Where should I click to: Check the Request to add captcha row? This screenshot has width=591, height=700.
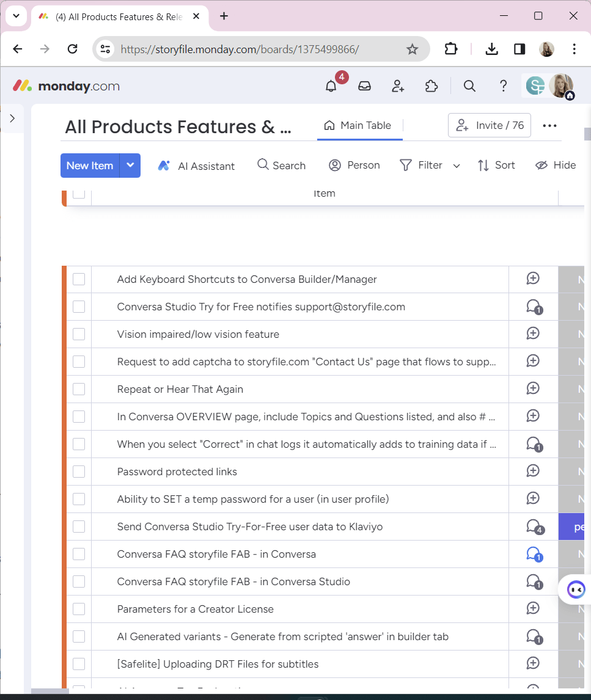(79, 362)
